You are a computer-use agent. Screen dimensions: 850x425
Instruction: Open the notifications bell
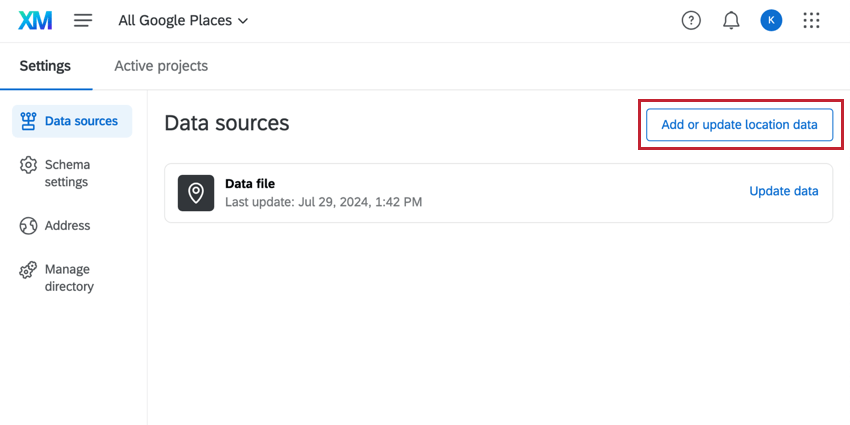[731, 20]
